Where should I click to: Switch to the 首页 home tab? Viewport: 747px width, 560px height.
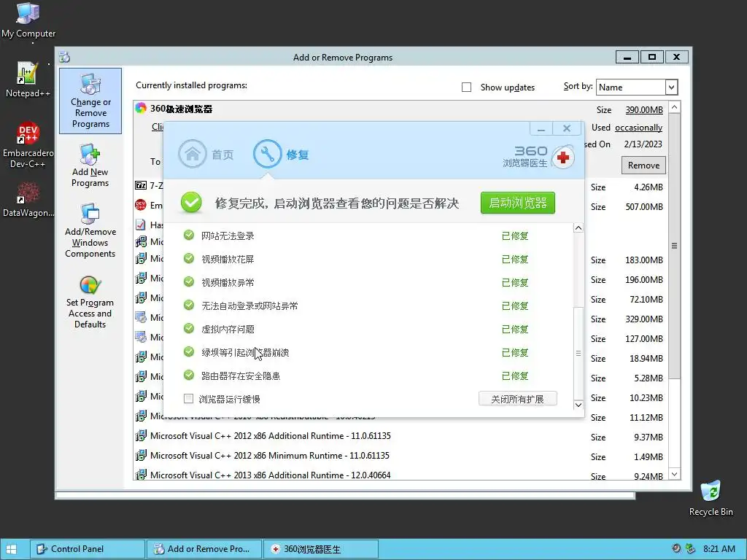coord(206,154)
